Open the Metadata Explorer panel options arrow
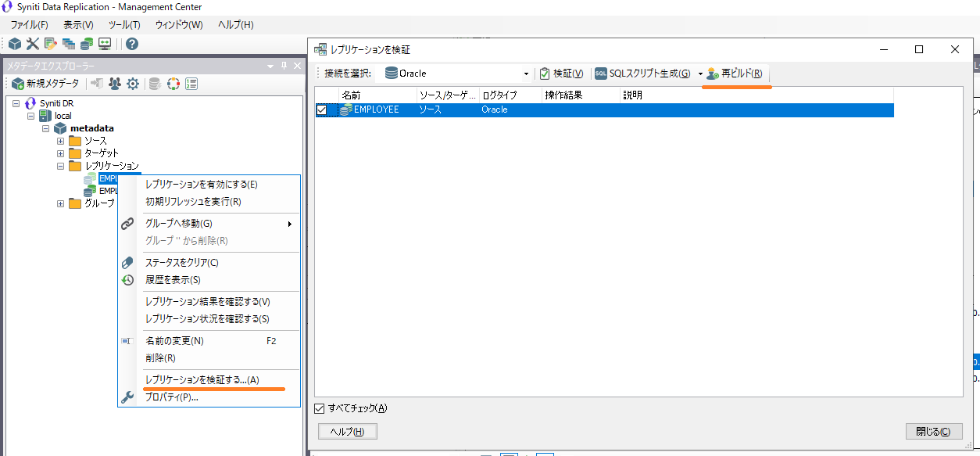Screen dimensions: 980x456 (x=270, y=66)
